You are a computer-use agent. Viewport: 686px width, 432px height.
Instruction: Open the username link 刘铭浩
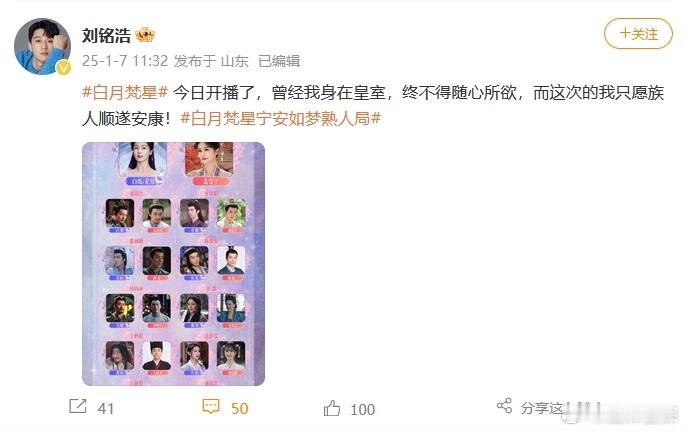coord(106,35)
